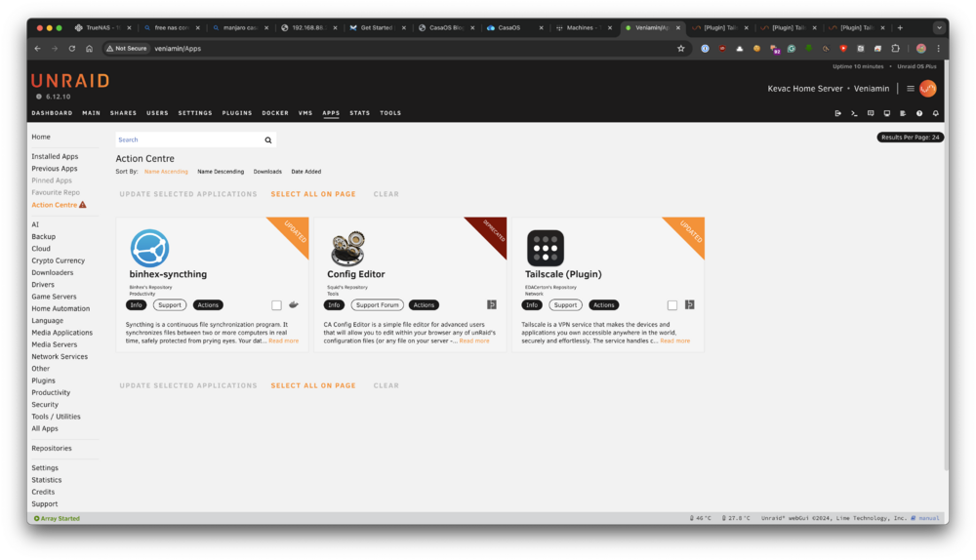This screenshot has height=560, width=976.
Task: Open the Chrome tab list chevron
Action: click(939, 27)
